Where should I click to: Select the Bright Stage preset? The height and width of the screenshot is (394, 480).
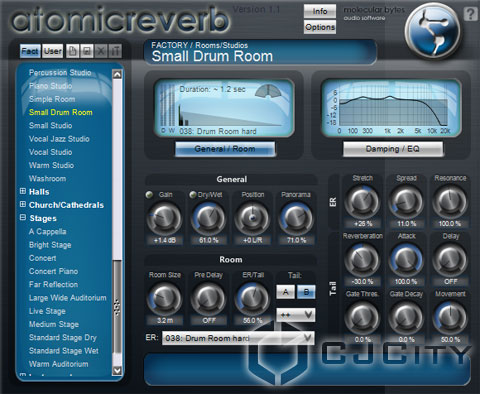(50, 245)
